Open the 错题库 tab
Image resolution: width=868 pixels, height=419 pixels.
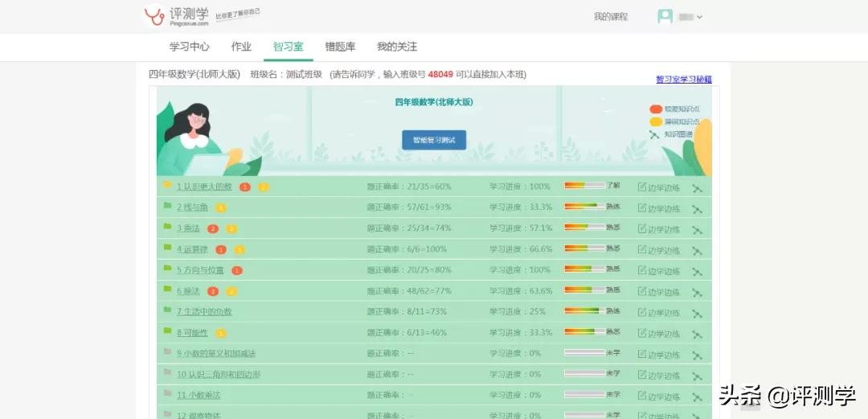point(340,47)
